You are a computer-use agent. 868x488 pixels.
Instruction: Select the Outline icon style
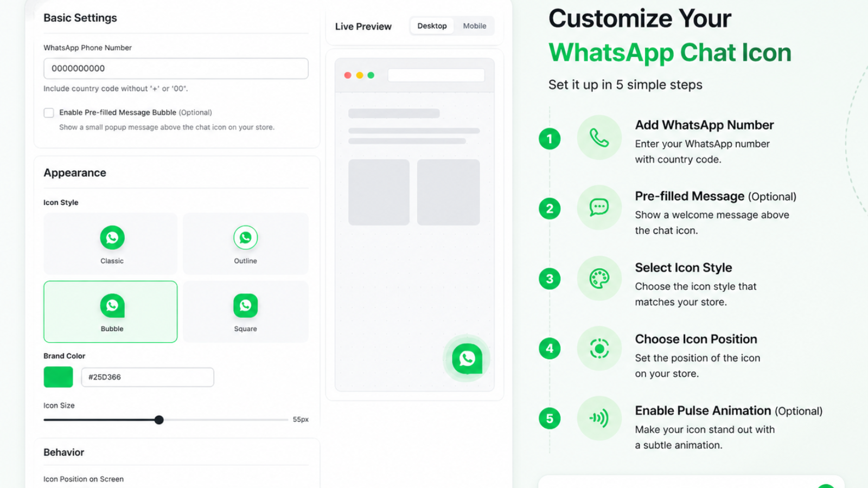click(246, 243)
